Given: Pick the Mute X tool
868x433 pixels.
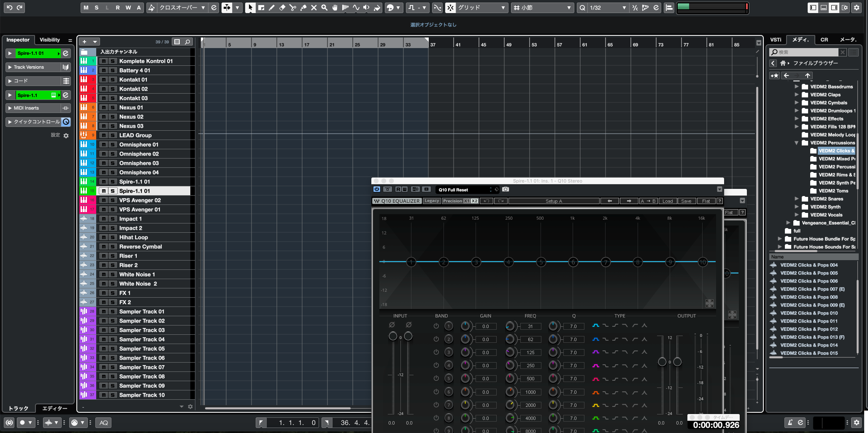Looking at the screenshot, I should [x=314, y=8].
